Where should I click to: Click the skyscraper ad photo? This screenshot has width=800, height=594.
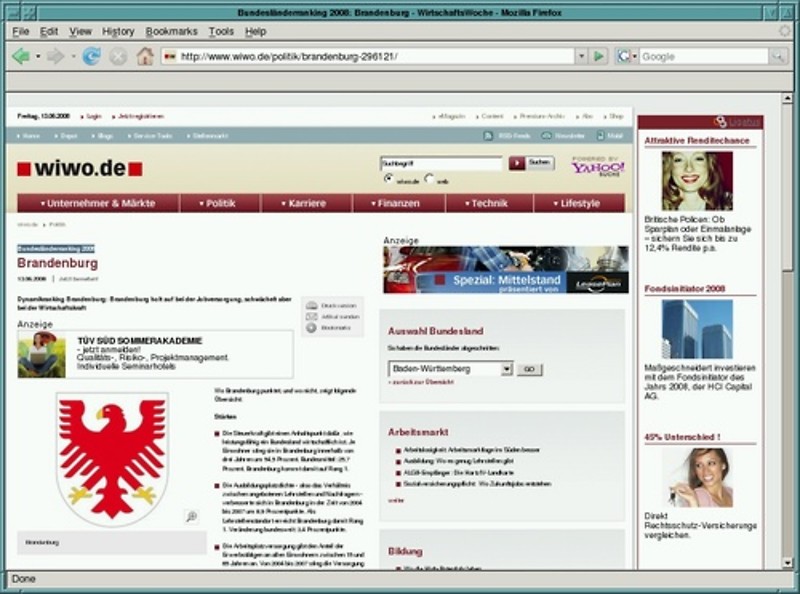pos(697,329)
